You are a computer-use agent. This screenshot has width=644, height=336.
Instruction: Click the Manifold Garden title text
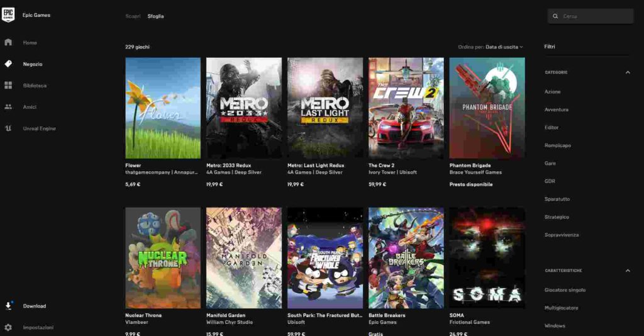click(x=226, y=315)
